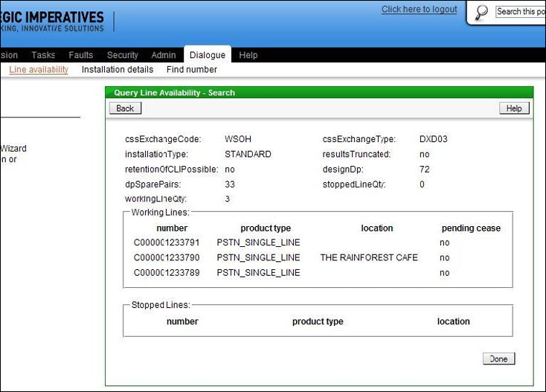
Task: Click the magnifying glass search icon
Action: coord(481,13)
